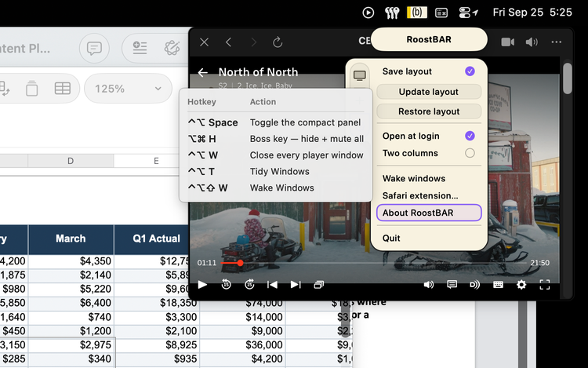
Task: Mute via the titlebar speaker icon
Action: point(532,42)
